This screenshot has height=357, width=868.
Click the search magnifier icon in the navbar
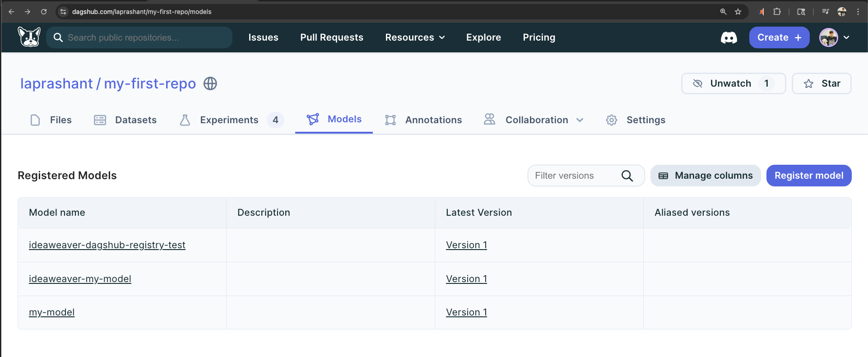pos(58,37)
